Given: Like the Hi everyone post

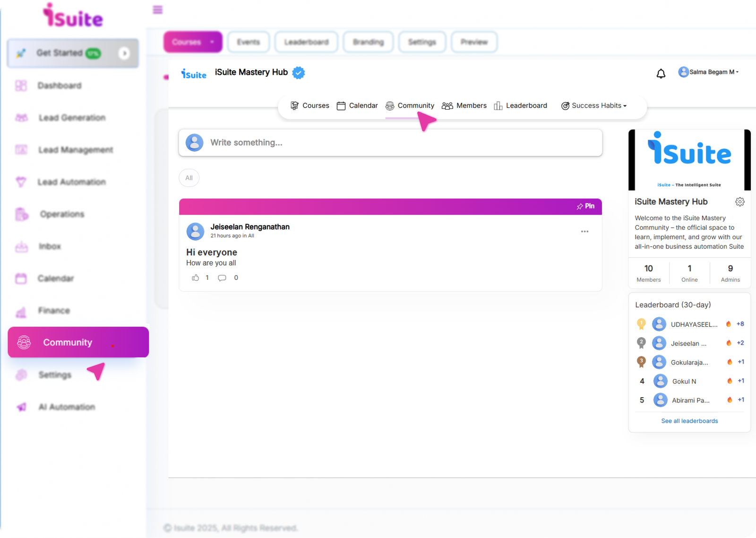Looking at the screenshot, I should pyautogui.click(x=196, y=278).
